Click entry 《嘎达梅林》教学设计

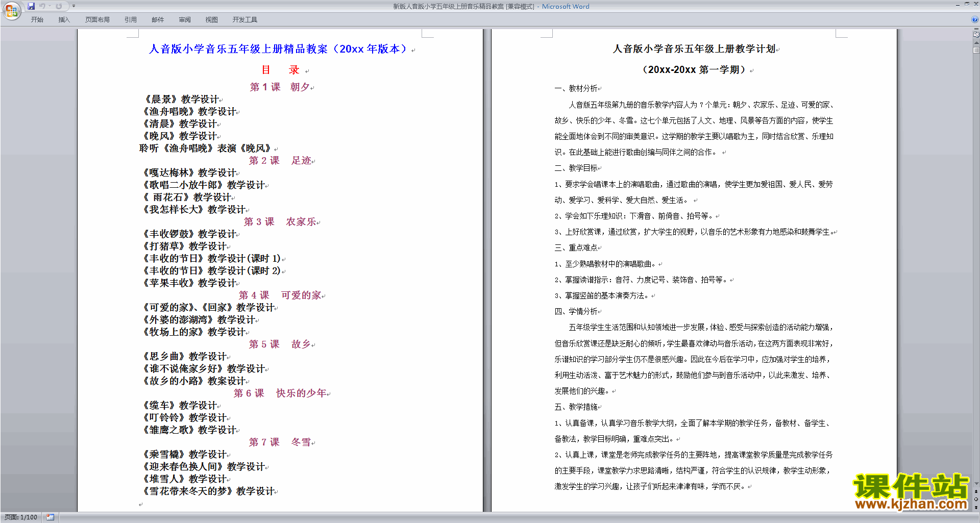[189, 173]
